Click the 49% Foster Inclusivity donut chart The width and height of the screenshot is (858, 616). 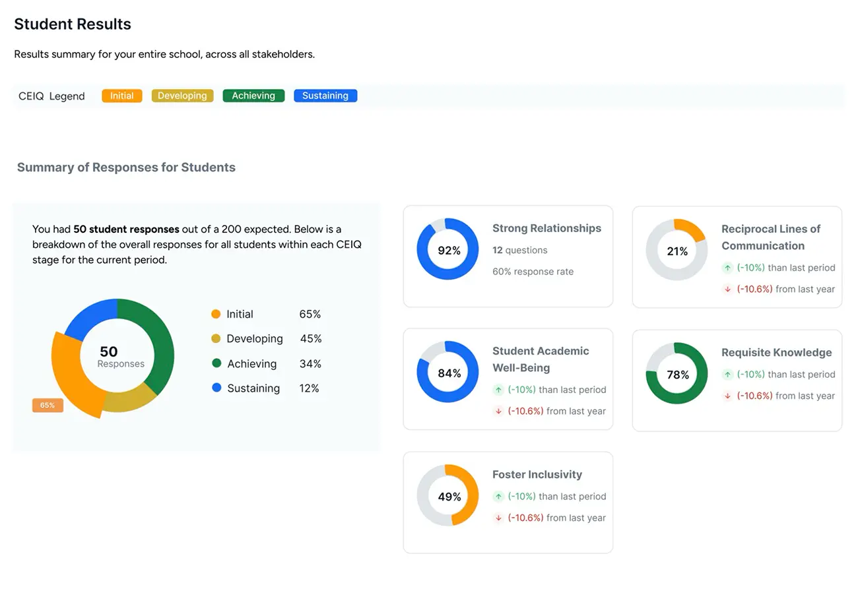[x=447, y=495]
